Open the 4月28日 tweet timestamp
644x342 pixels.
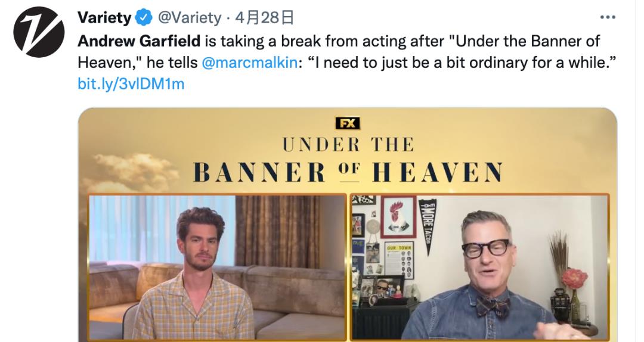pyautogui.click(x=264, y=18)
